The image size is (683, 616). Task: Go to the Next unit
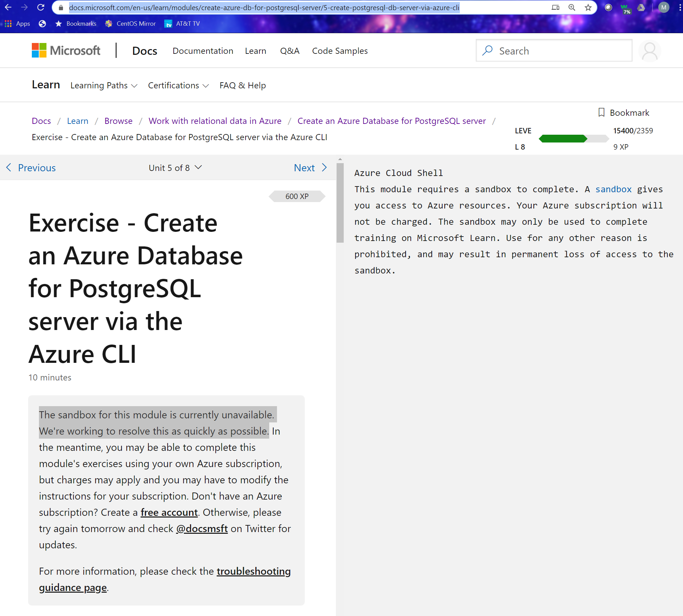tap(310, 168)
